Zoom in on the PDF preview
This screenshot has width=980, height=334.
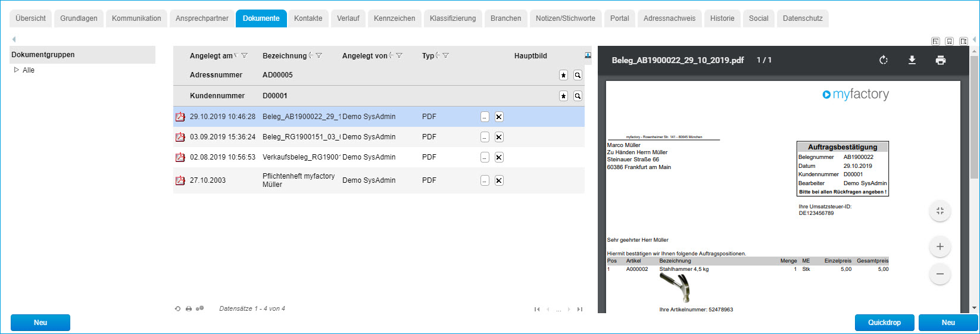pos(940,246)
